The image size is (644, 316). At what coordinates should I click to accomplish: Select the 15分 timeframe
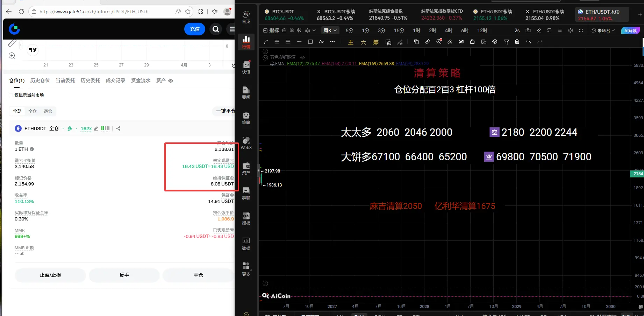click(x=399, y=30)
